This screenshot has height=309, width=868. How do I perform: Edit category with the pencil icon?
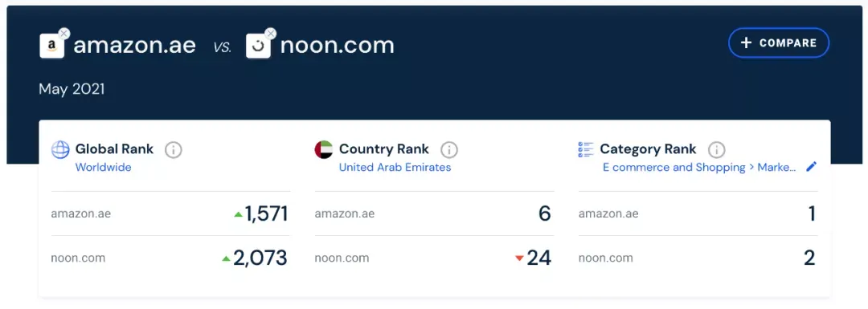(811, 167)
